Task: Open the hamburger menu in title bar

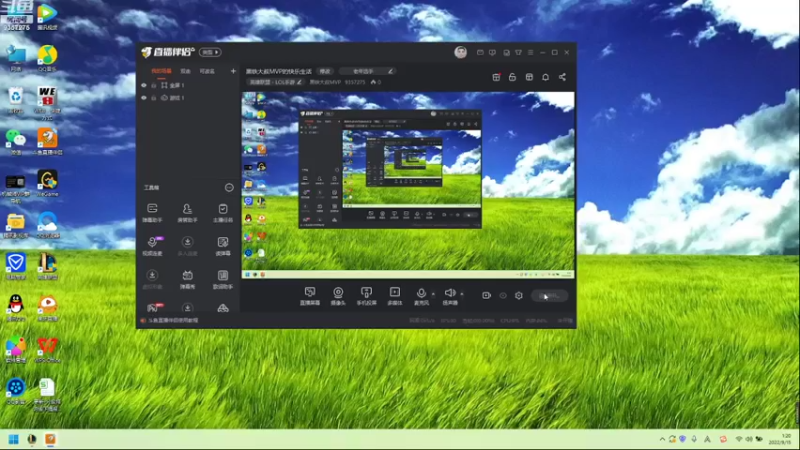Action: (531, 53)
